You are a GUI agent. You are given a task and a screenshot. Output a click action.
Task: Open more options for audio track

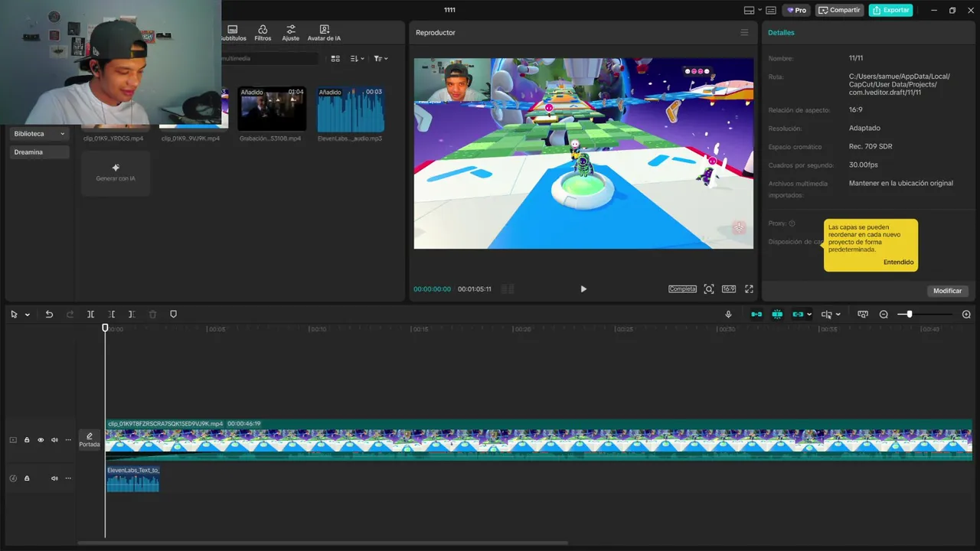click(68, 478)
